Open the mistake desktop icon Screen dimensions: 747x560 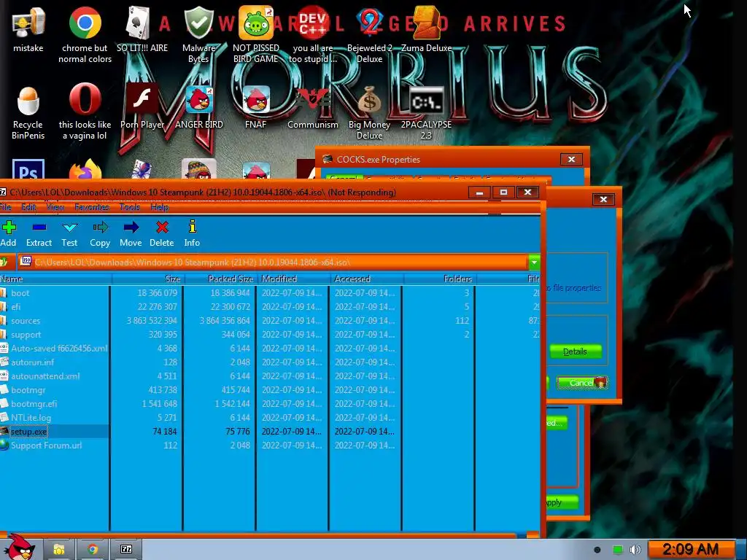28,29
